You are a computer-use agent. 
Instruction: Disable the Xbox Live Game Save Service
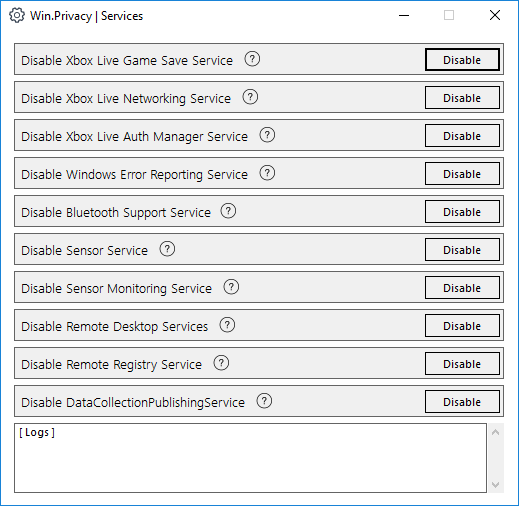click(462, 60)
